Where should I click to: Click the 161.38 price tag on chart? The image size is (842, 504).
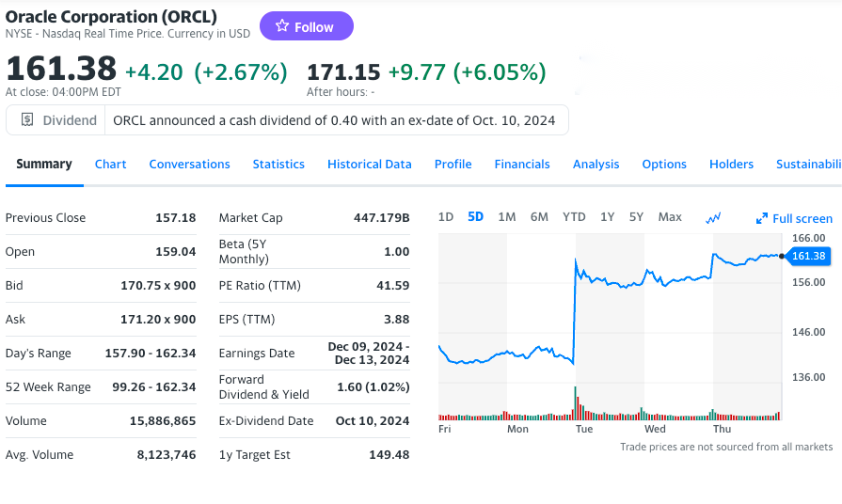(x=807, y=256)
